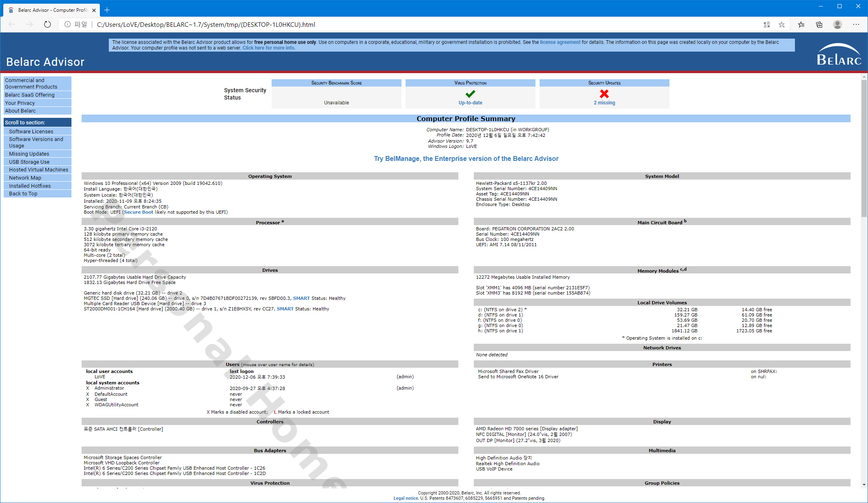Open the 2 missing security updates link
The image size is (868, 503).
(604, 103)
